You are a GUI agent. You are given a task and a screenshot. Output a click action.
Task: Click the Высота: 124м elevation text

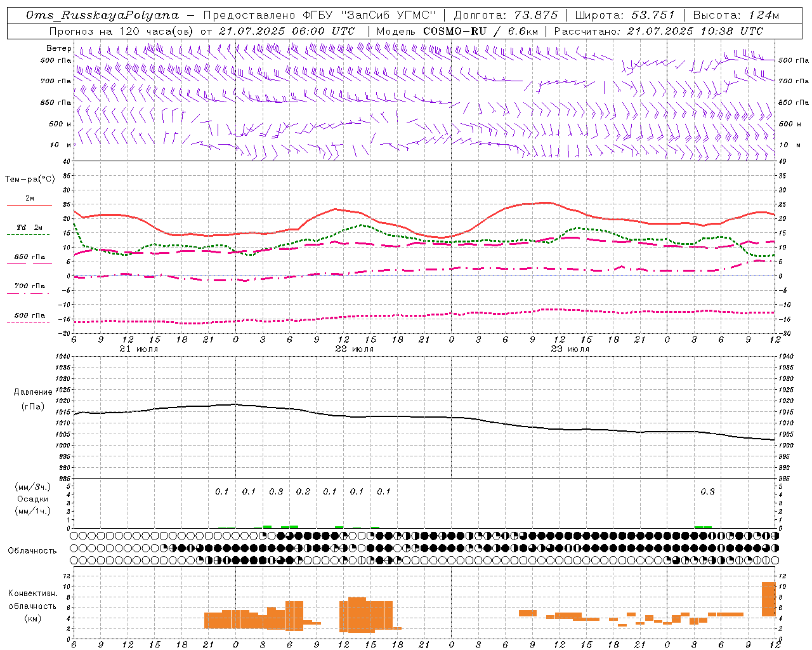(736, 15)
